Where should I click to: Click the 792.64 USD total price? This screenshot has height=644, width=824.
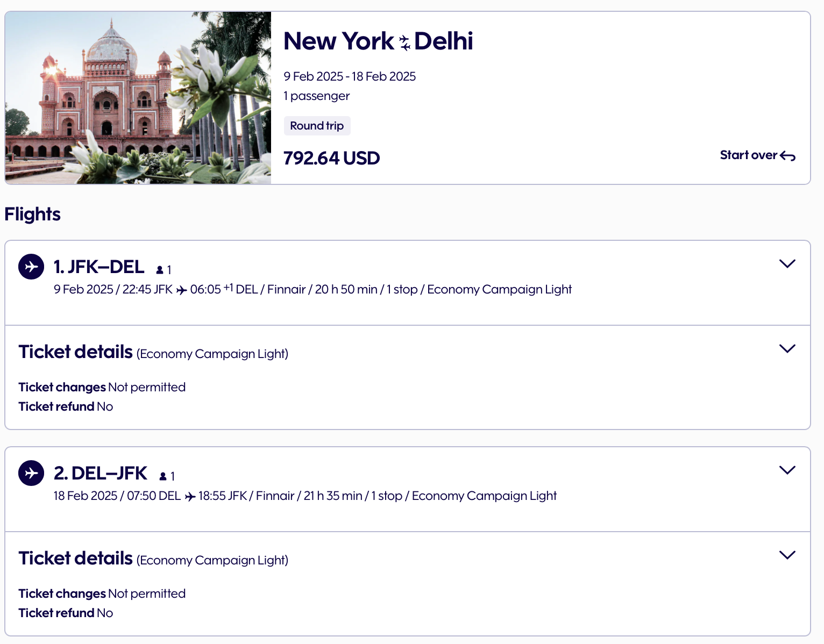tap(332, 158)
